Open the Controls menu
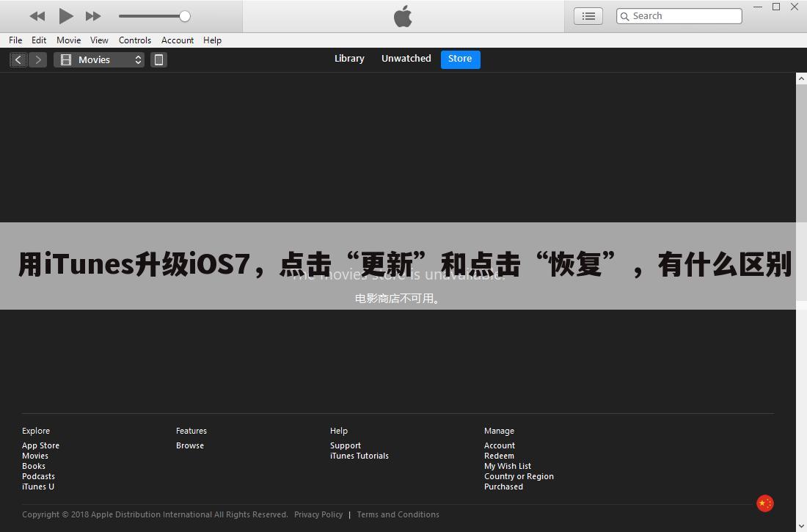 pos(135,40)
